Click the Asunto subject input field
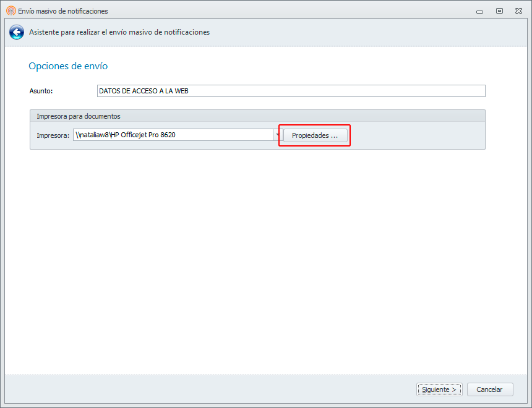Screen dimensions: 532x408 (291, 91)
